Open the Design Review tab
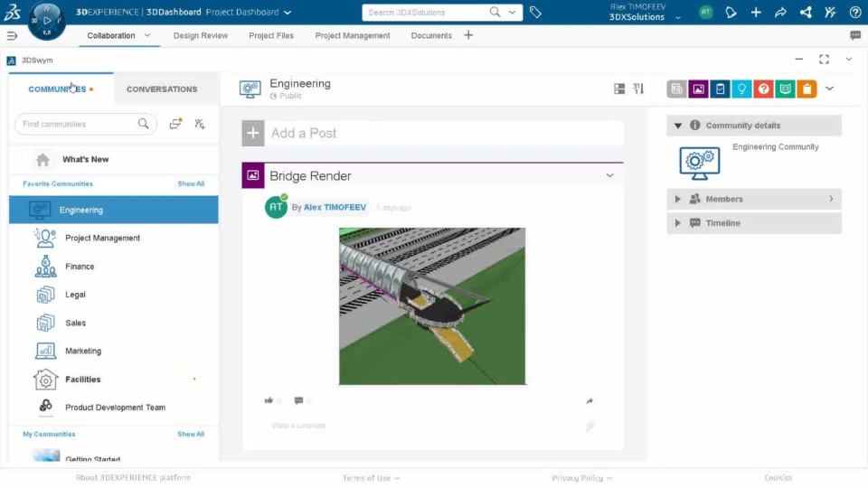 pyautogui.click(x=201, y=35)
